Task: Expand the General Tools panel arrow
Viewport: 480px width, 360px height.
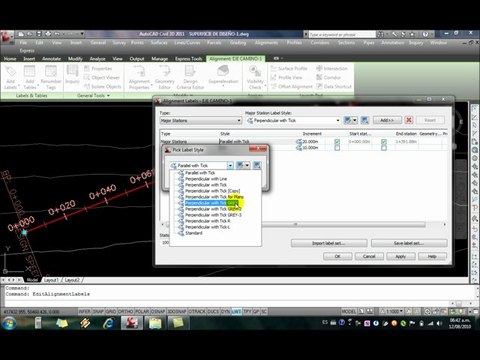Action: click(108, 96)
